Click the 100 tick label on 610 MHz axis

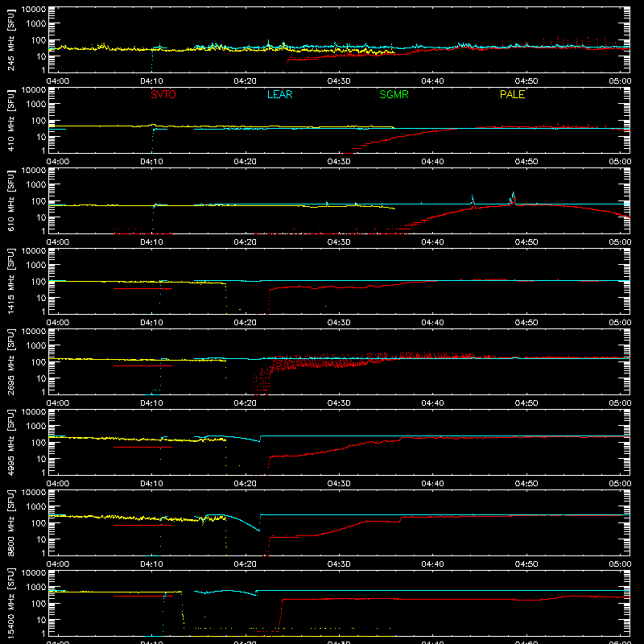(39, 200)
